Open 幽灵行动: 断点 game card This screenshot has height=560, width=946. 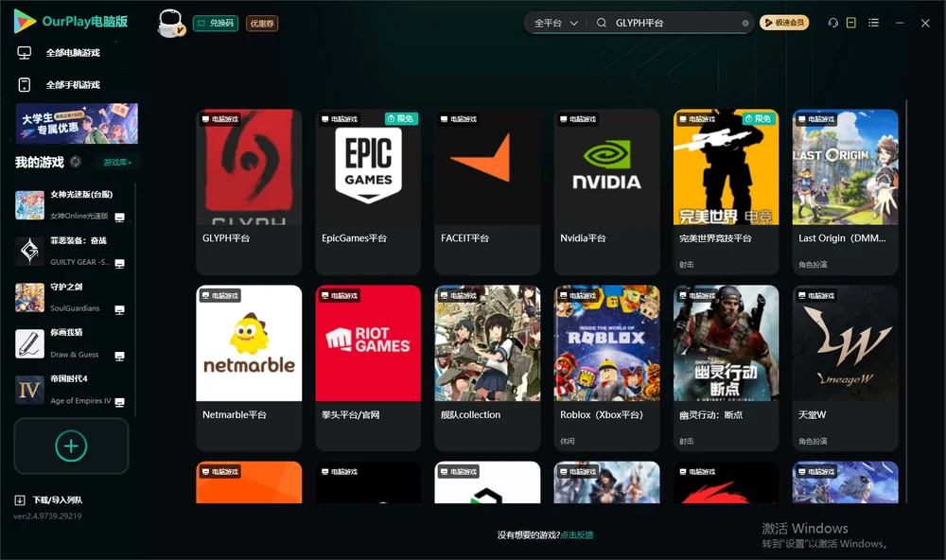tap(726, 368)
